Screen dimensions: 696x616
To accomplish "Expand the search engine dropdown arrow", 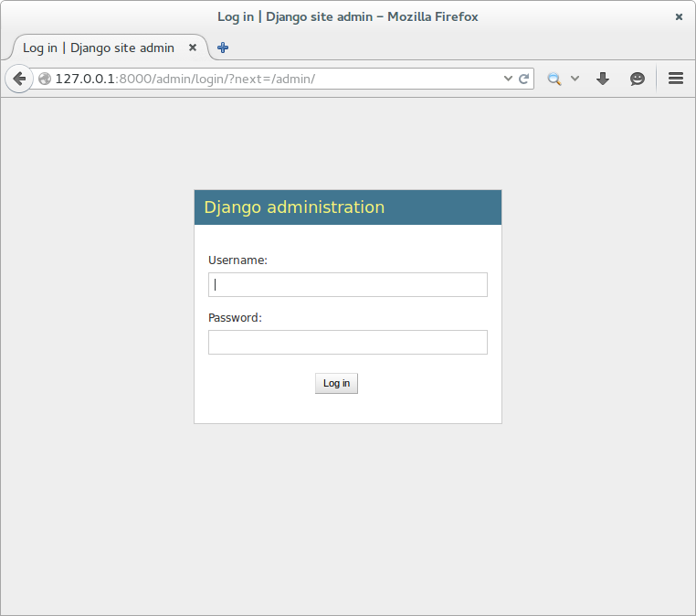I will point(575,79).
